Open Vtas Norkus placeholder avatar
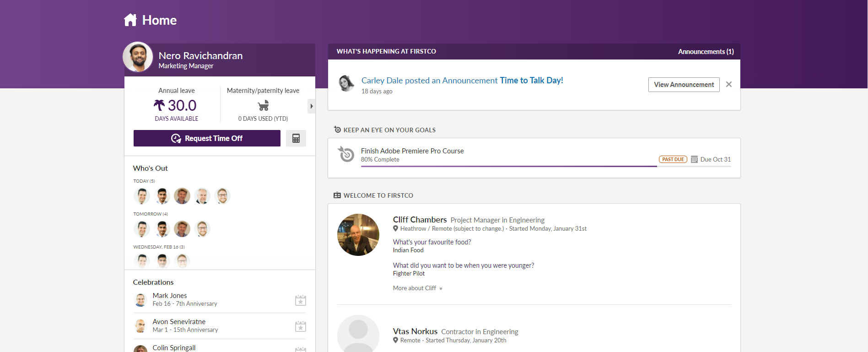This screenshot has width=868, height=352. [358, 334]
